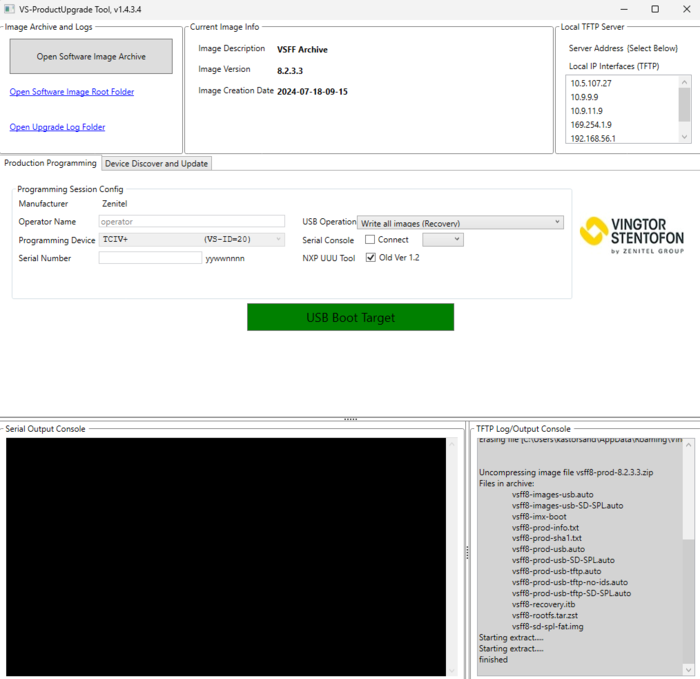Open the Software Image Root Folder link
The height and width of the screenshot is (679, 700).
coord(72,92)
